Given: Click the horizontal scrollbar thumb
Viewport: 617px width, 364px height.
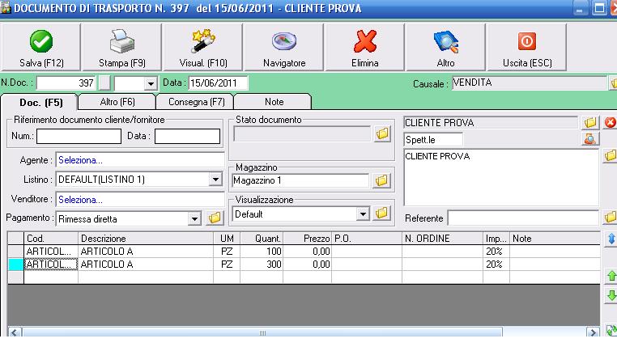Looking at the screenshot, I should pos(262,332).
